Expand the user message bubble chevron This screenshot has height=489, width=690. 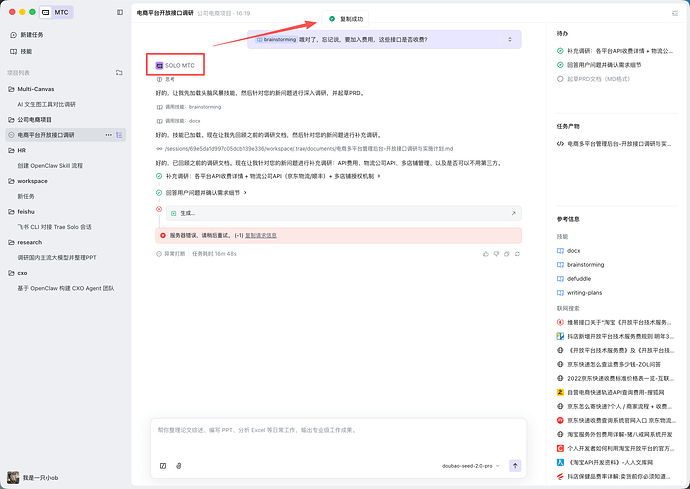click(510, 40)
